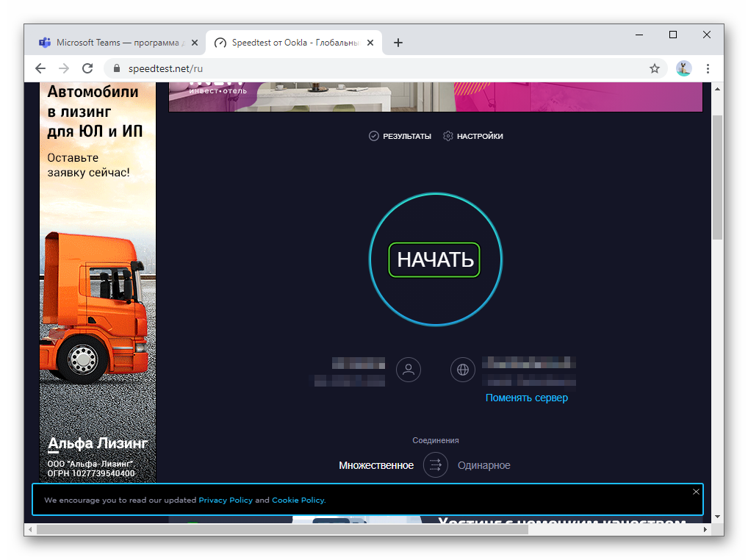The width and height of the screenshot is (748, 560).
Task: Click the pink hotel banner ad
Action: [x=436, y=97]
